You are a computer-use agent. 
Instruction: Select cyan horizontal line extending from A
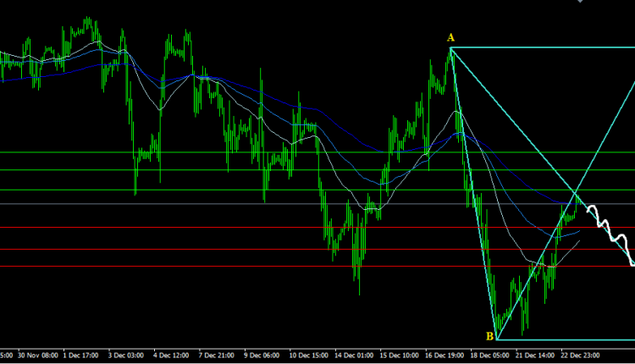coord(542,48)
